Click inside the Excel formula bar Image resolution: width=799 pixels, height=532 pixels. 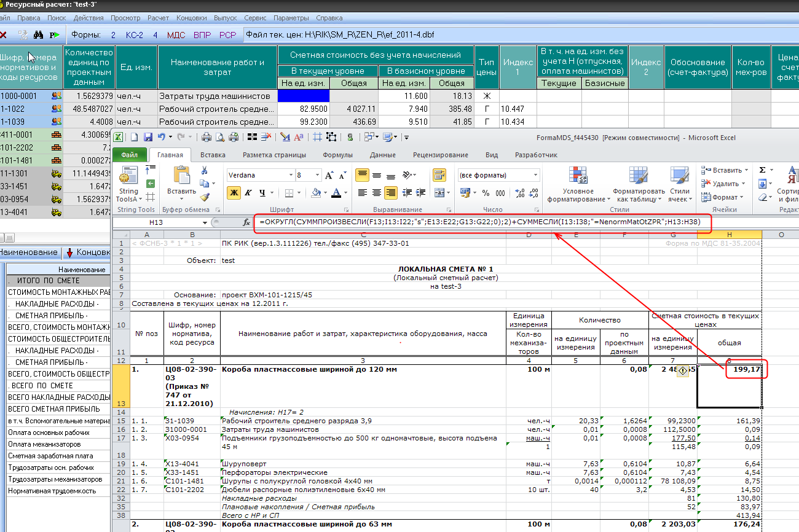point(479,222)
